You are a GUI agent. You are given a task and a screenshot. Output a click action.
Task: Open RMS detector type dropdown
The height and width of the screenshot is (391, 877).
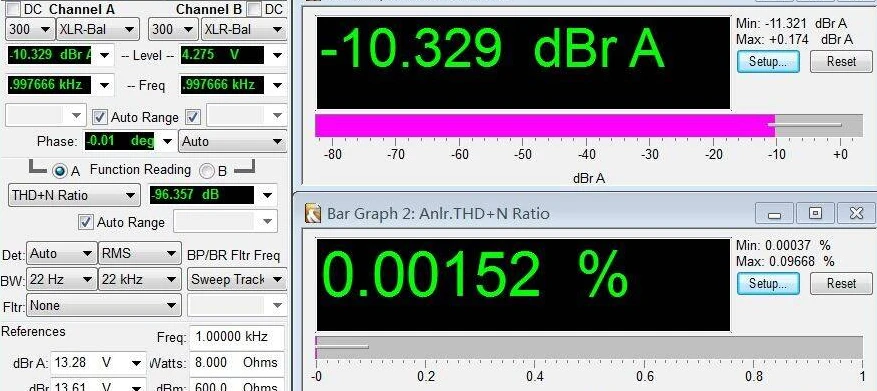coord(139,253)
